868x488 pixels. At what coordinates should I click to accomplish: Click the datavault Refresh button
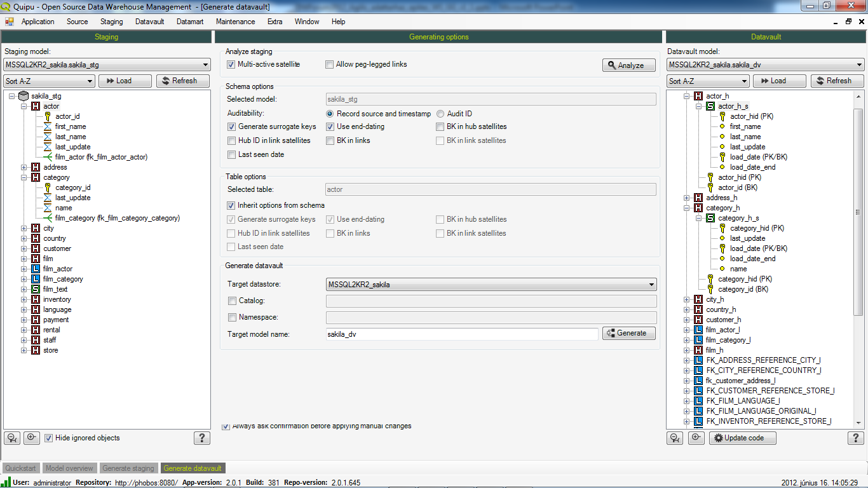837,81
